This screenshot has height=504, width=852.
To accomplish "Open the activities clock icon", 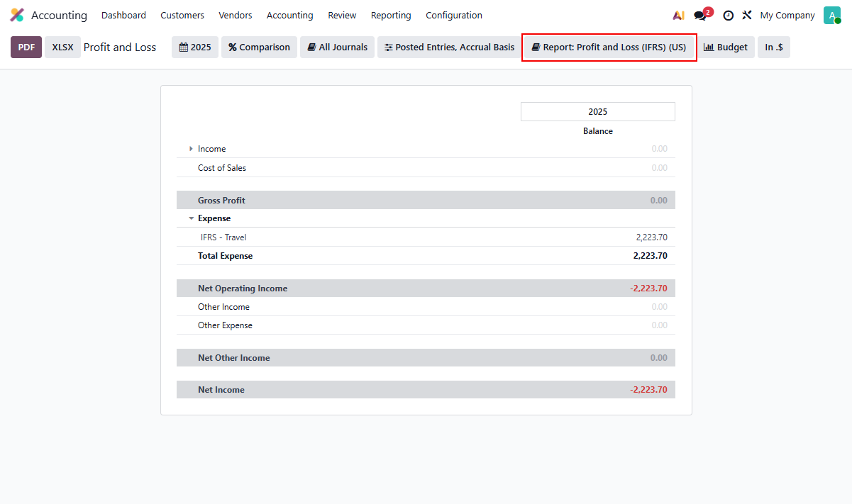I will pos(728,15).
